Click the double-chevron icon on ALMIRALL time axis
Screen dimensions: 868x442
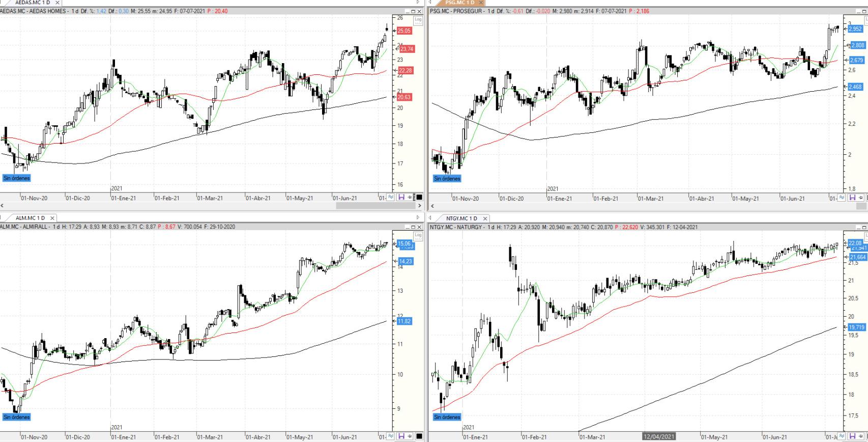pyautogui.click(x=390, y=436)
